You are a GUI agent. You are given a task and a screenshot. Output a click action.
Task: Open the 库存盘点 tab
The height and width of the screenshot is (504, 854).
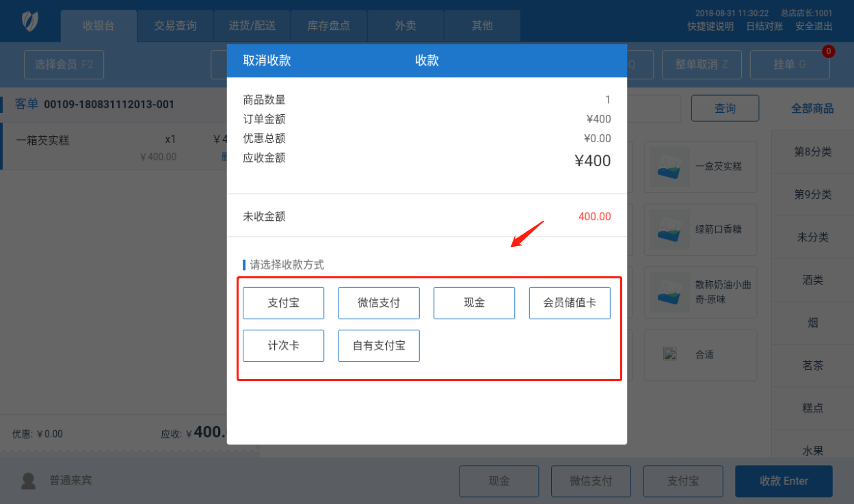[x=329, y=26]
